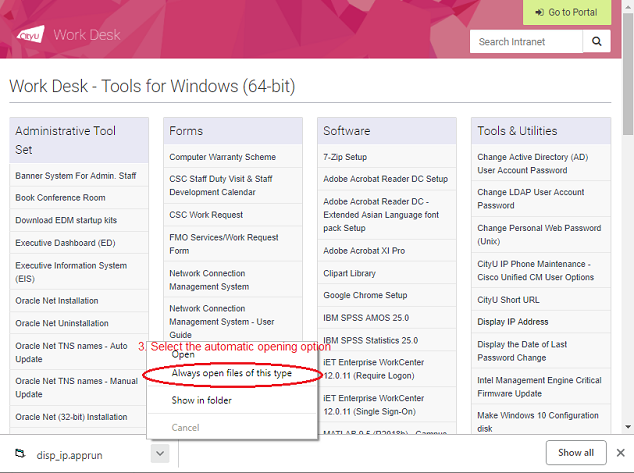Open Book Conference Room link

point(60,198)
